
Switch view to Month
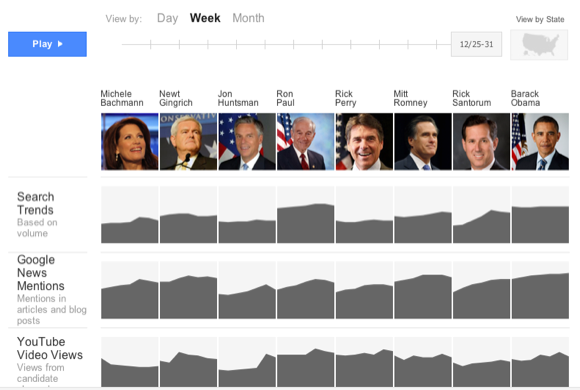click(x=248, y=18)
